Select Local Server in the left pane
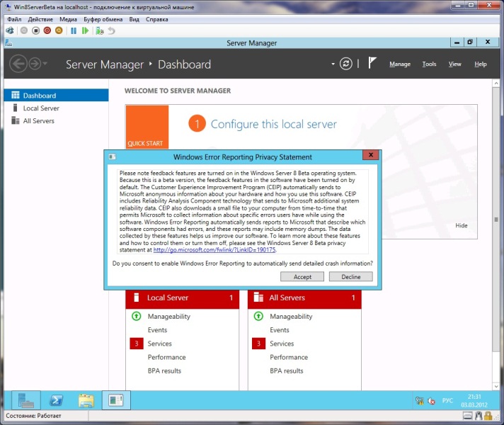Screen dimensions: 504x425 pos(41,108)
